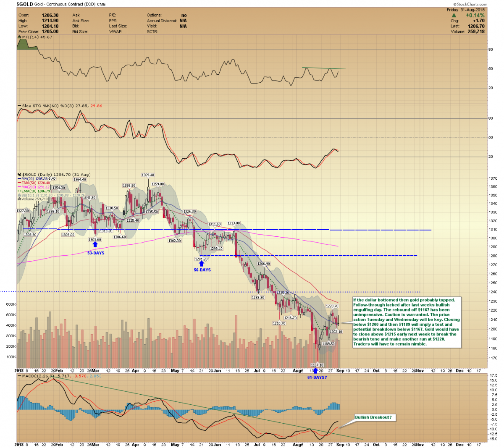
Task: Click the $GOLD ticker symbol title
Action: click(24, 4)
